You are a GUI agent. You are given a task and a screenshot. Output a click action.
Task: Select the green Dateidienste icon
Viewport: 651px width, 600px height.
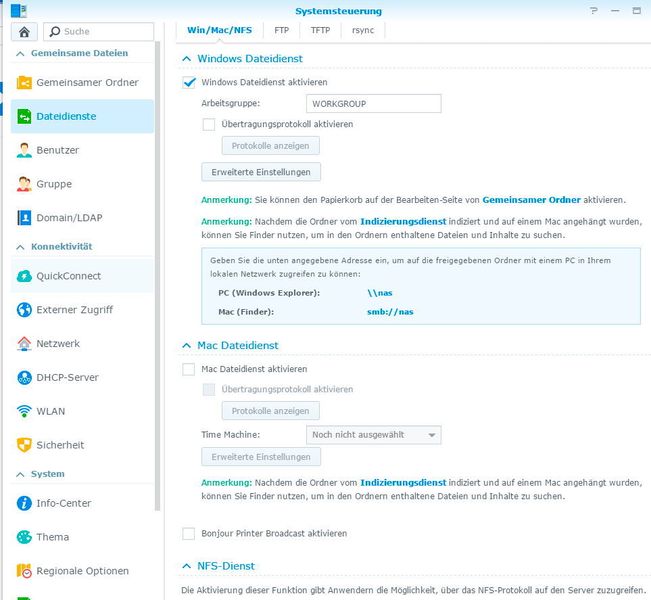[24, 116]
